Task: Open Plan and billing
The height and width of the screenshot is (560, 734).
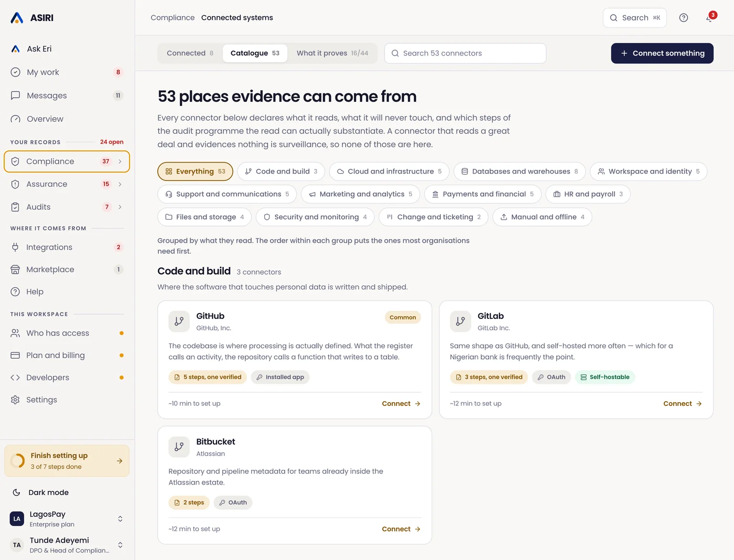Action: pos(67,356)
